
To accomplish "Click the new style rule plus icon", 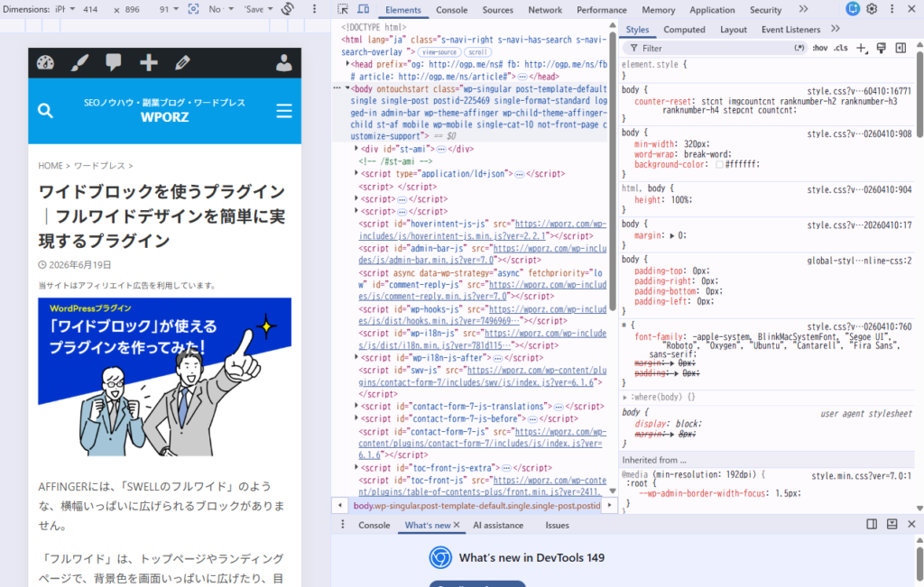I will [x=862, y=49].
